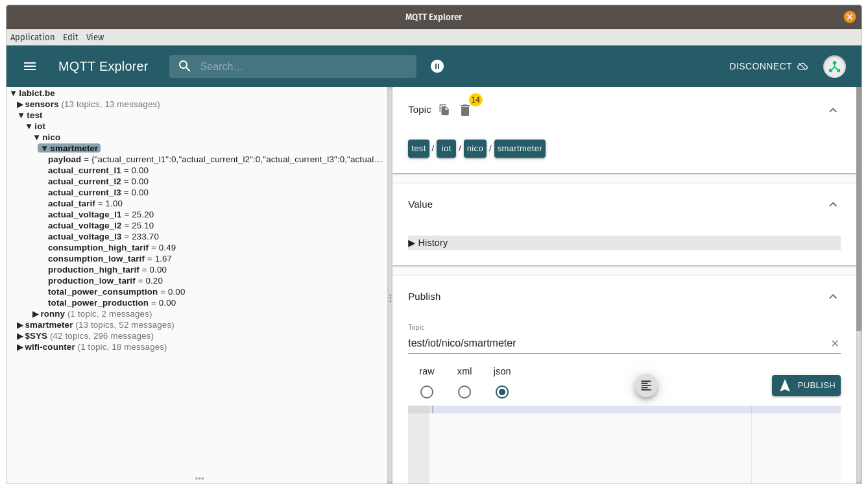Image resolution: width=868 pixels, height=490 pixels.
Task: Click the format payload icon above editor
Action: pyautogui.click(x=645, y=386)
